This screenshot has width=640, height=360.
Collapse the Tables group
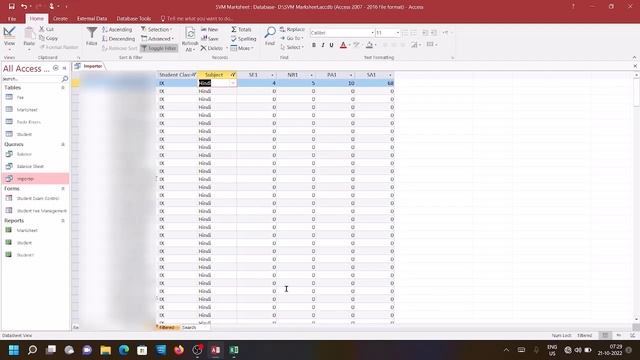click(63, 88)
